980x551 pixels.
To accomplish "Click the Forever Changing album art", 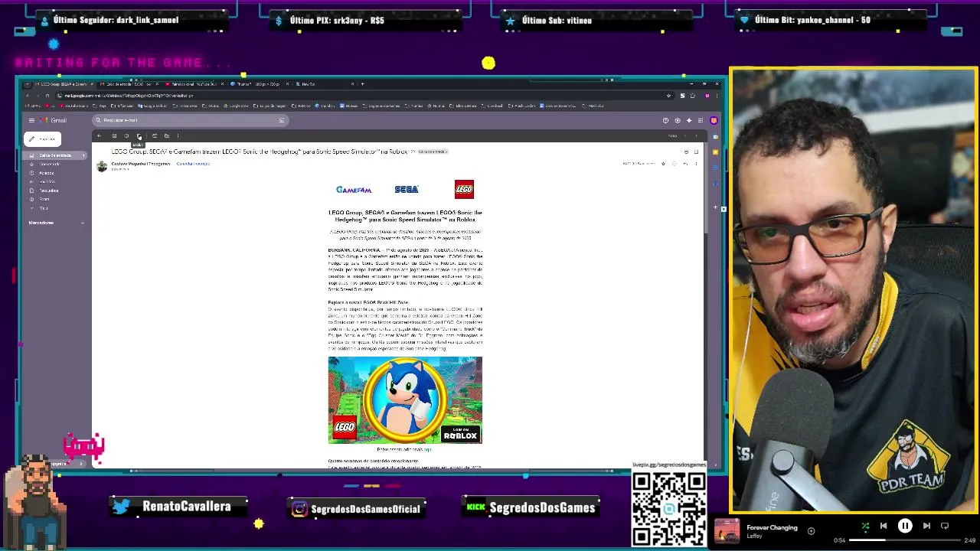I will (x=727, y=531).
